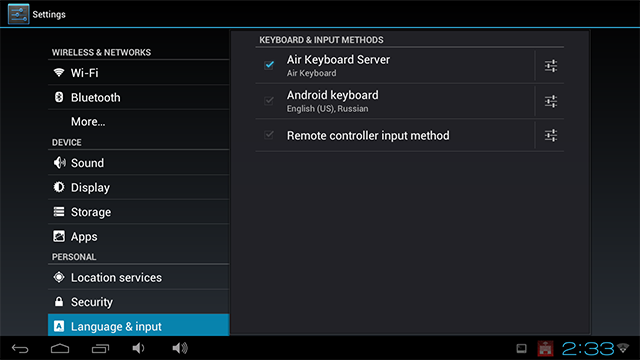Viewport: 640px width, 360px height.
Task: Click the red notification icon near clock
Action: click(545, 349)
